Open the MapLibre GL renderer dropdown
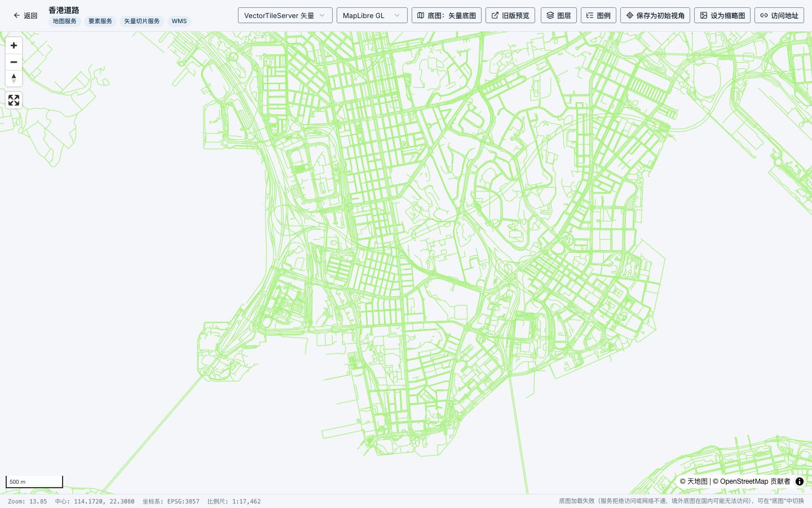 pyautogui.click(x=372, y=16)
